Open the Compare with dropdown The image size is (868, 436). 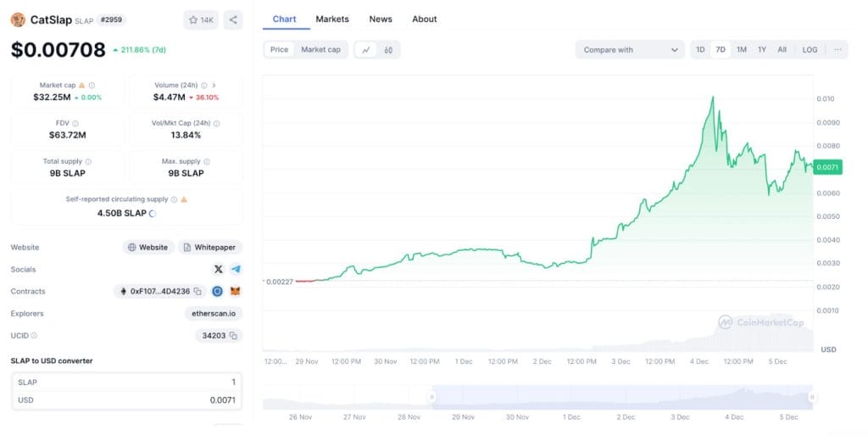coord(630,50)
